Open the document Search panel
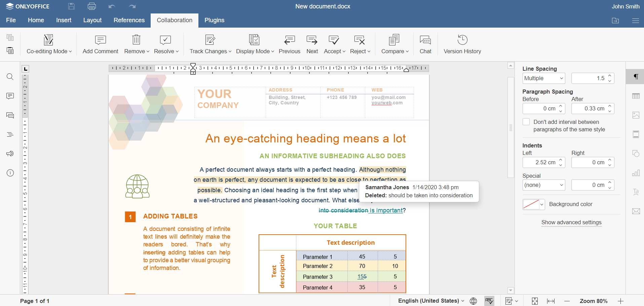Viewport: 644px width, 306px height. pyautogui.click(x=10, y=77)
